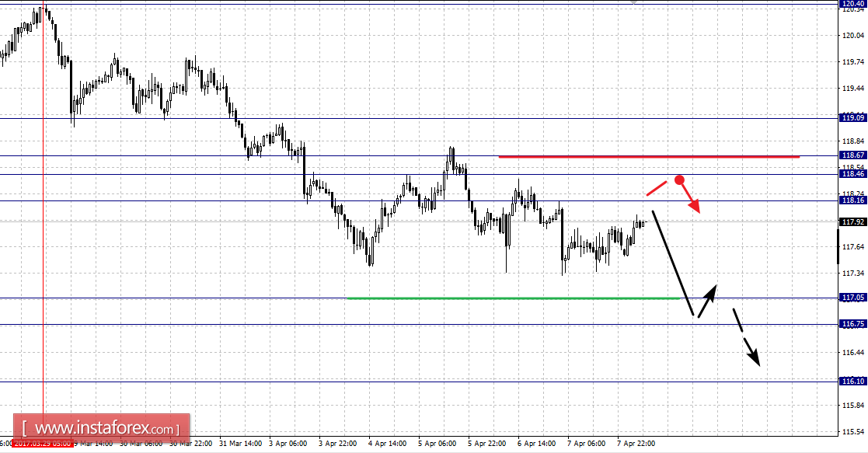
Task: Click the 120.04 price axis value
Action: click(853, 36)
